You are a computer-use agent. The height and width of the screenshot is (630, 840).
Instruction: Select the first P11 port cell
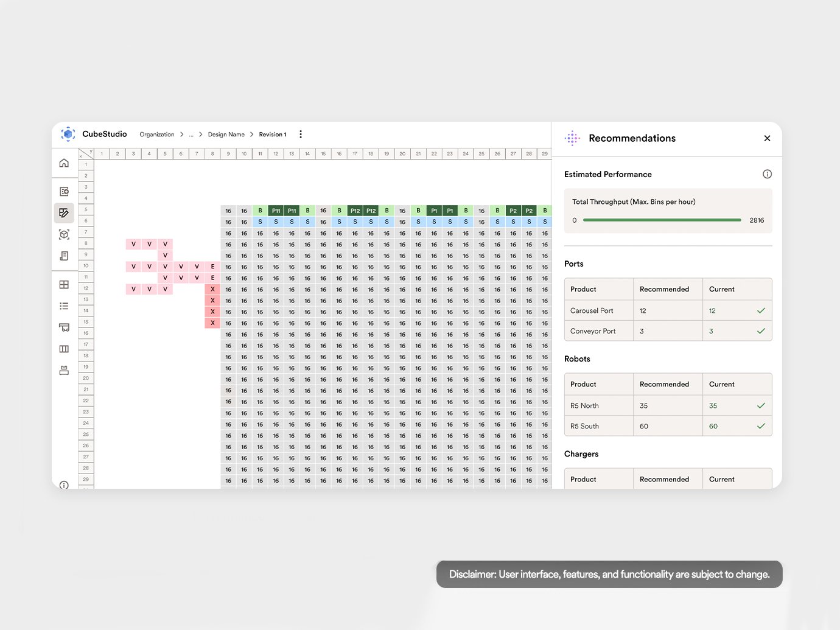[276, 211]
